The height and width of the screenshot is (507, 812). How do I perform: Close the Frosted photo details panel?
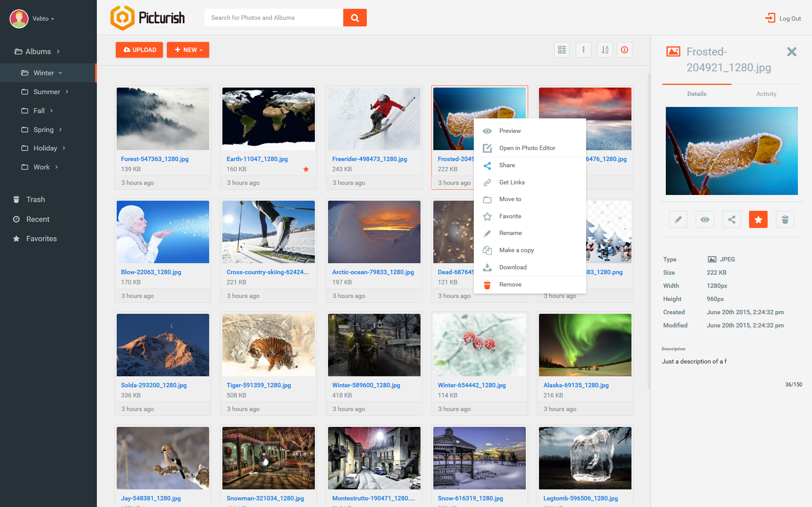pos(792,52)
